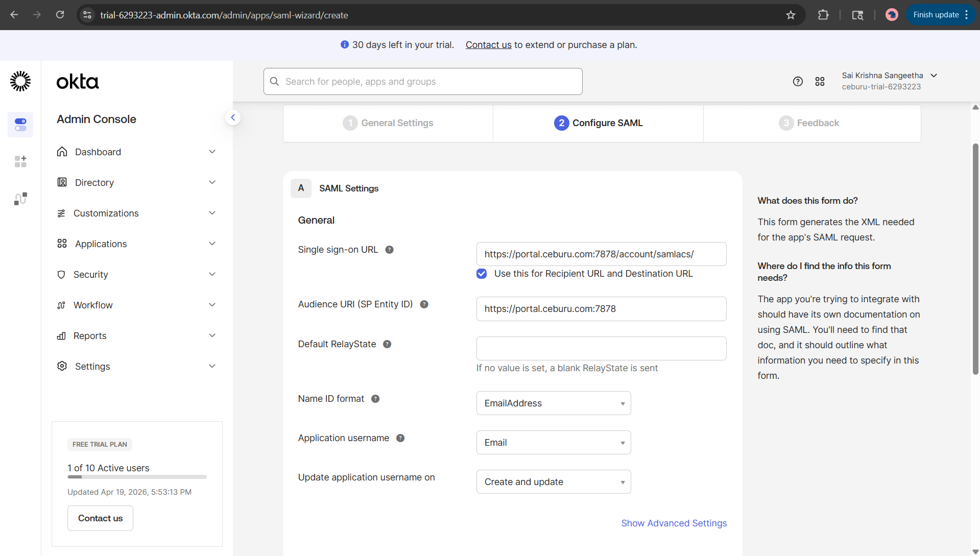
Task: Open the Name ID format dropdown
Action: tap(554, 403)
